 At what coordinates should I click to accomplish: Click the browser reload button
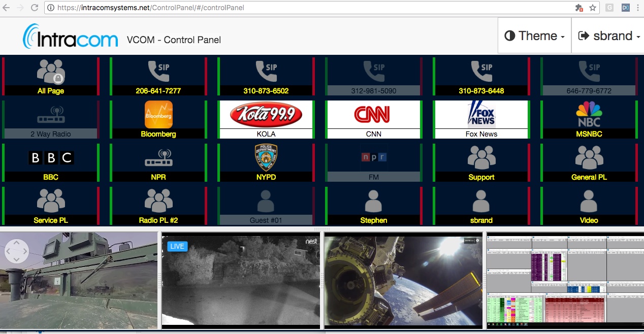click(34, 8)
